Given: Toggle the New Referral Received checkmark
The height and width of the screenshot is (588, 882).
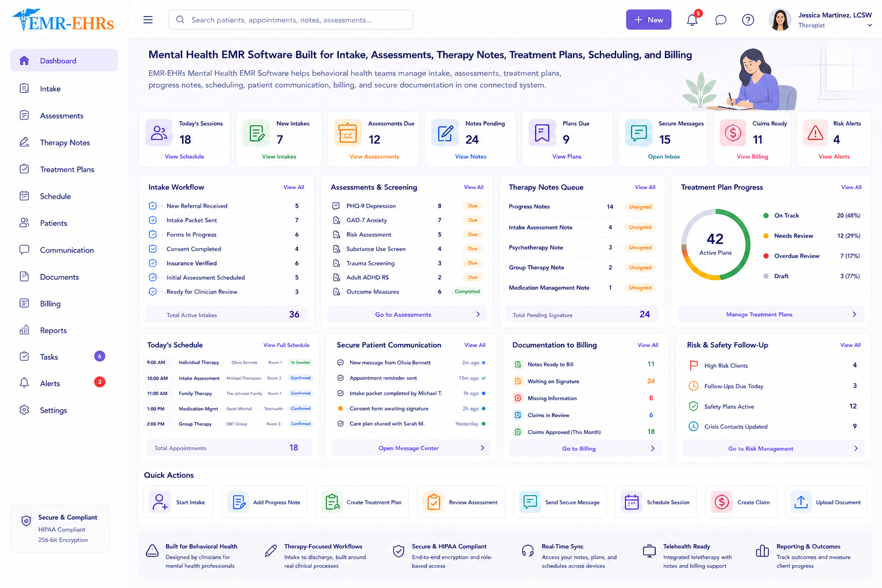Looking at the screenshot, I should 153,206.
